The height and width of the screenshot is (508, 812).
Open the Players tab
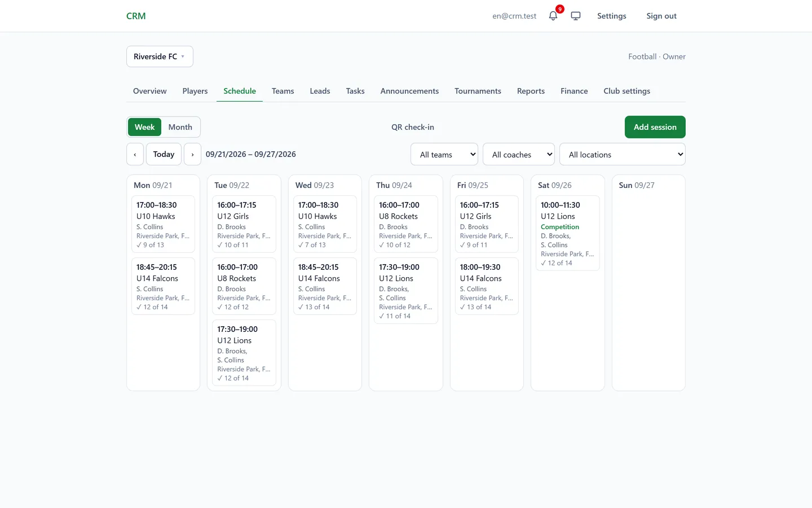tap(195, 91)
